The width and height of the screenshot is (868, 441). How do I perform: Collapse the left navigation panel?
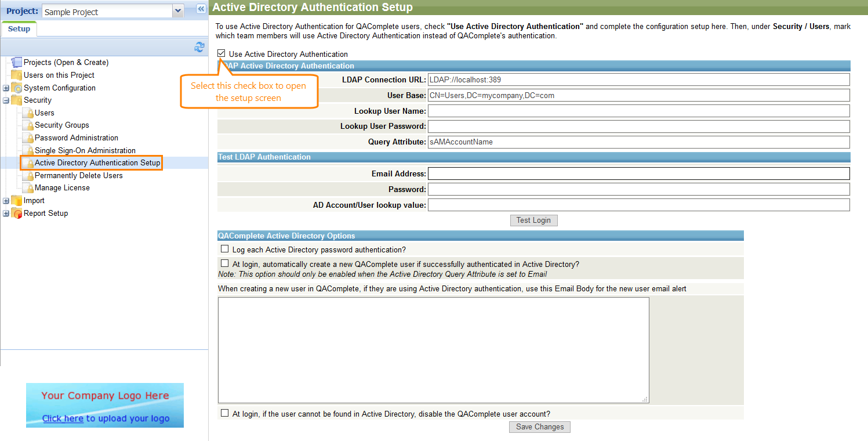(x=201, y=9)
